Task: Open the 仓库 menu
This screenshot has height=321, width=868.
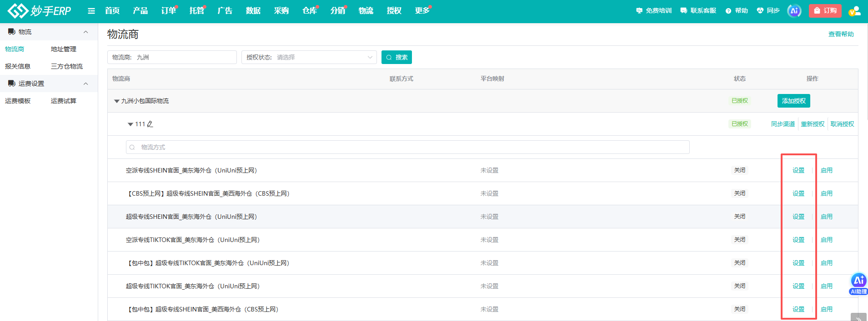Action: pyautogui.click(x=310, y=10)
